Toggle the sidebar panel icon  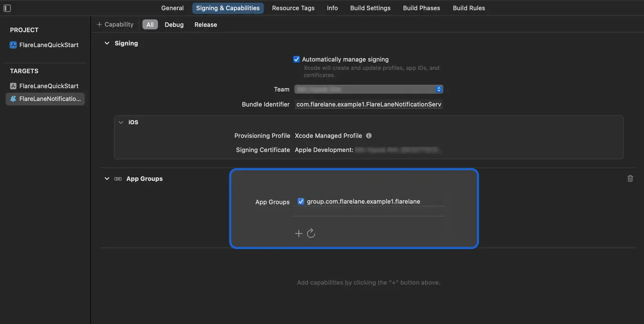click(7, 8)
